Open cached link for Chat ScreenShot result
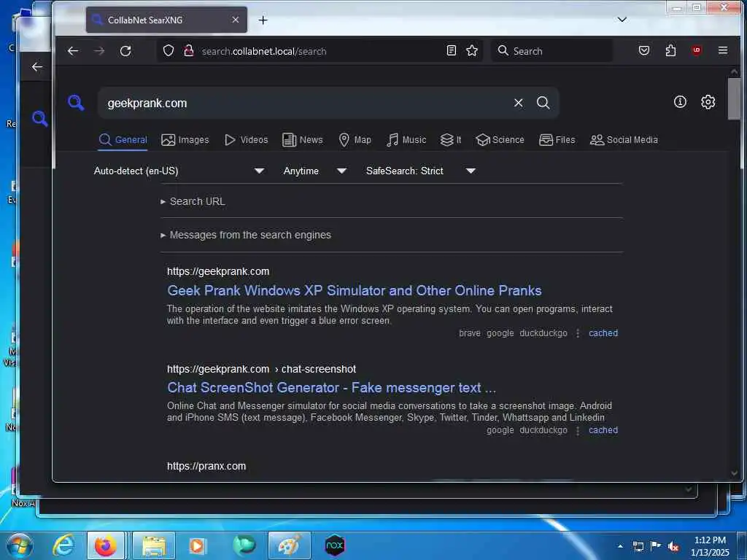Image resolution: width=747 pixels, height=560 pixels. (603, 430)
